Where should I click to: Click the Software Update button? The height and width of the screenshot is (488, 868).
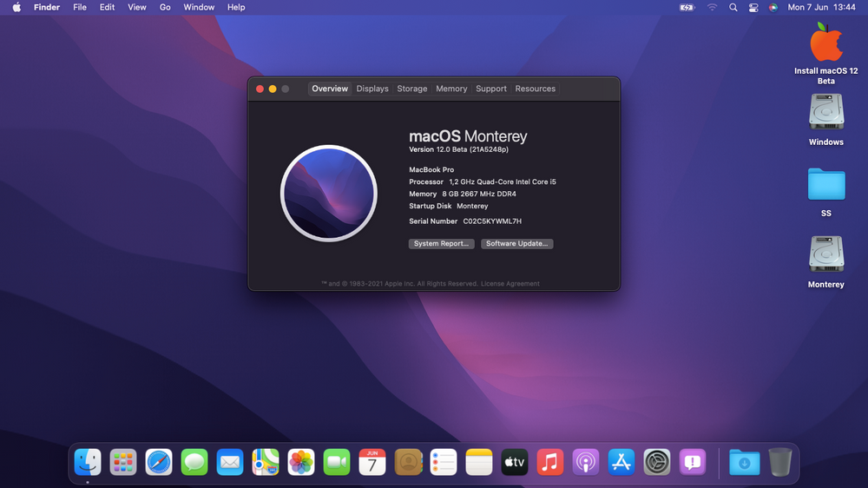point(517,244)
